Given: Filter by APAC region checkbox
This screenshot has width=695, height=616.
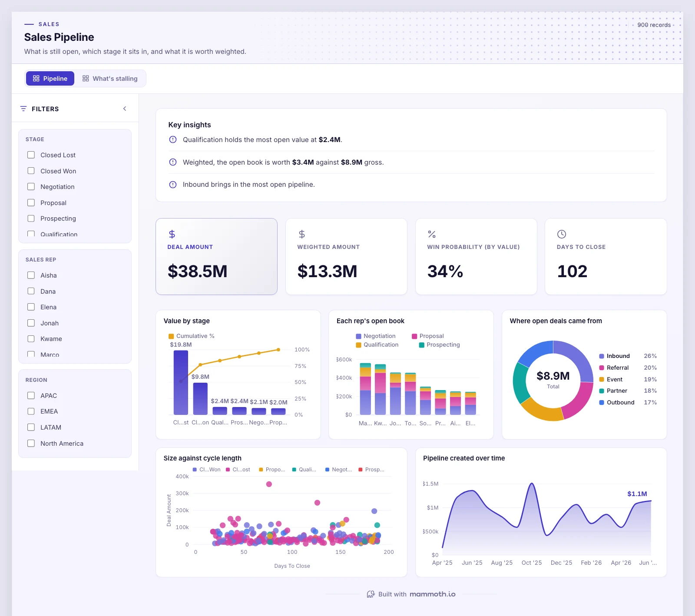Looking at the screenshot, I should [x=31, y=396].
